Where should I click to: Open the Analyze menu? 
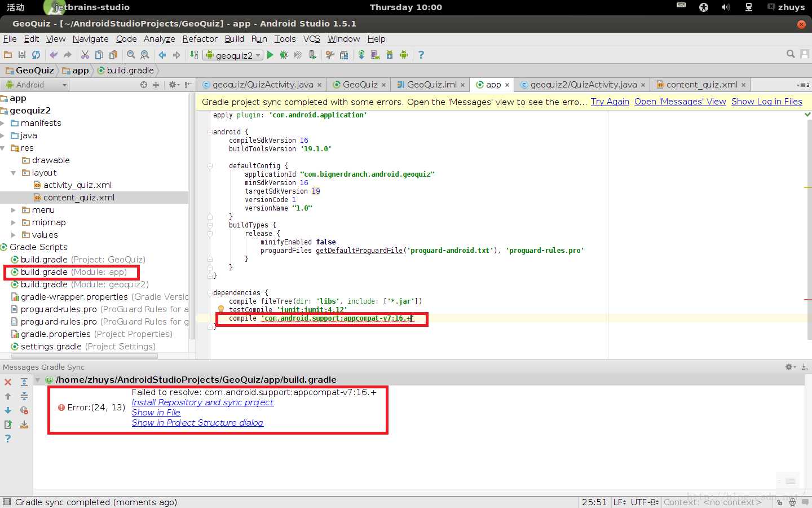tap(159, 39)
